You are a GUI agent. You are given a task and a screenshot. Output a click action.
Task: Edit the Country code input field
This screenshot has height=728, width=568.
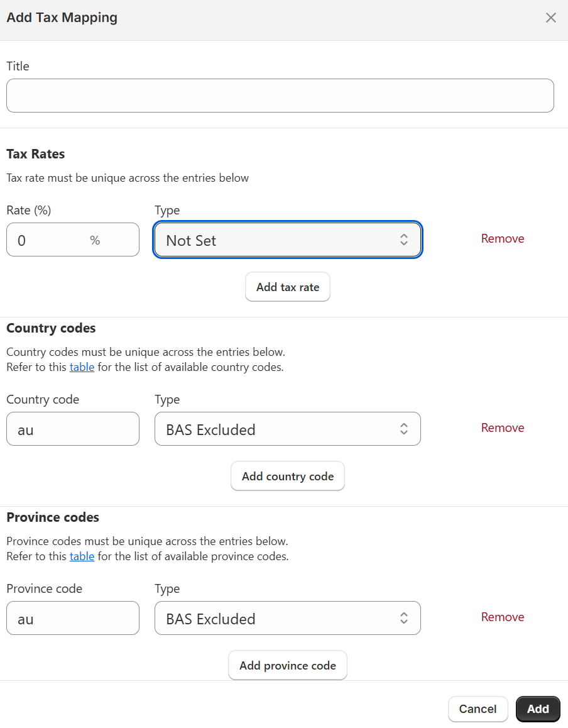click(73, 429)
